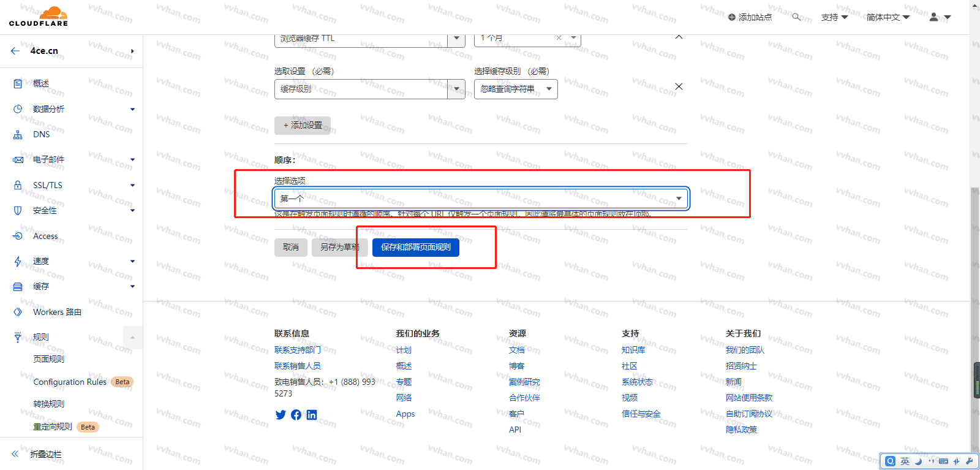This screenshot has width=980, height=470.
Task: Expand the 缓存 submenu arrow
Action: [132, 286]
